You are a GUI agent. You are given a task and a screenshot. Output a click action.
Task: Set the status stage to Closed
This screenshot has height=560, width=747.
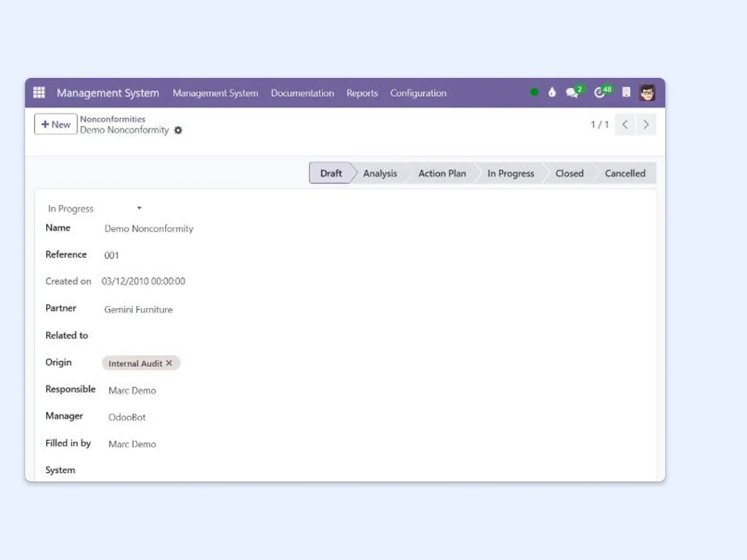[569, 174]
